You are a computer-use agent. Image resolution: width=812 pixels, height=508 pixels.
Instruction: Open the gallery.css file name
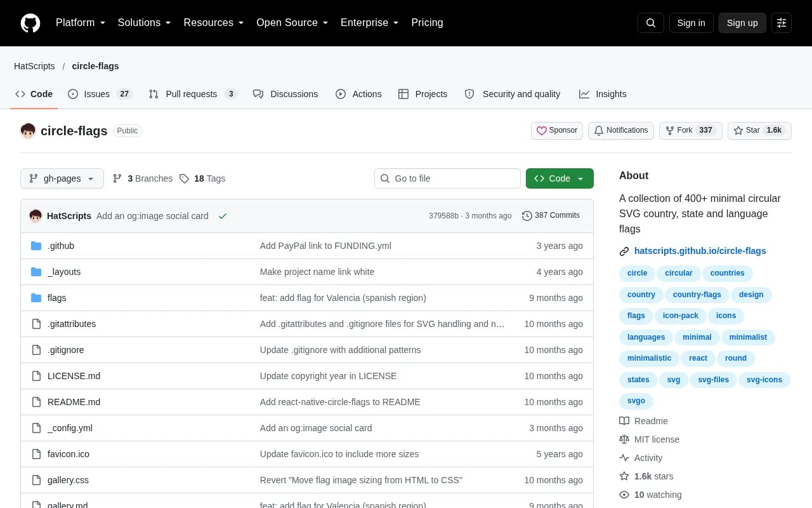[68, 480]
